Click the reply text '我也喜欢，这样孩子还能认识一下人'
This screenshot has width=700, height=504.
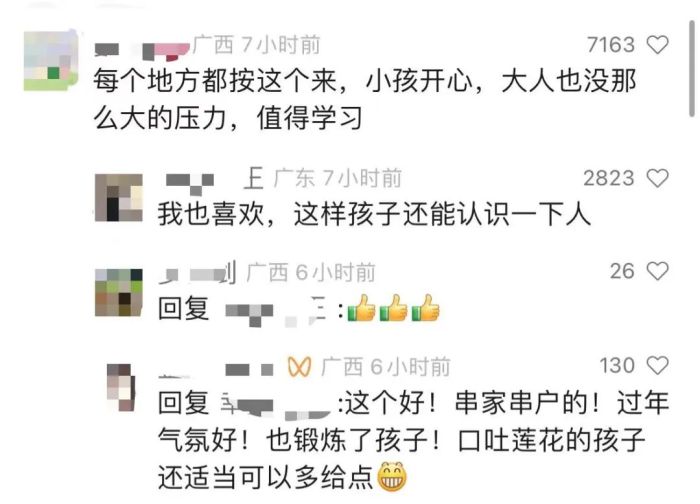click(x=374, y=214)
